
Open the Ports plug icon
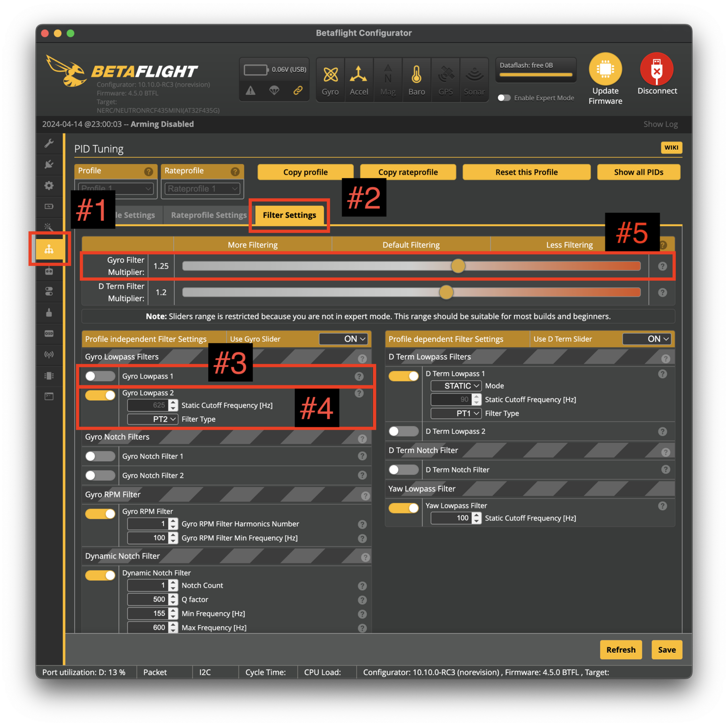49,165
